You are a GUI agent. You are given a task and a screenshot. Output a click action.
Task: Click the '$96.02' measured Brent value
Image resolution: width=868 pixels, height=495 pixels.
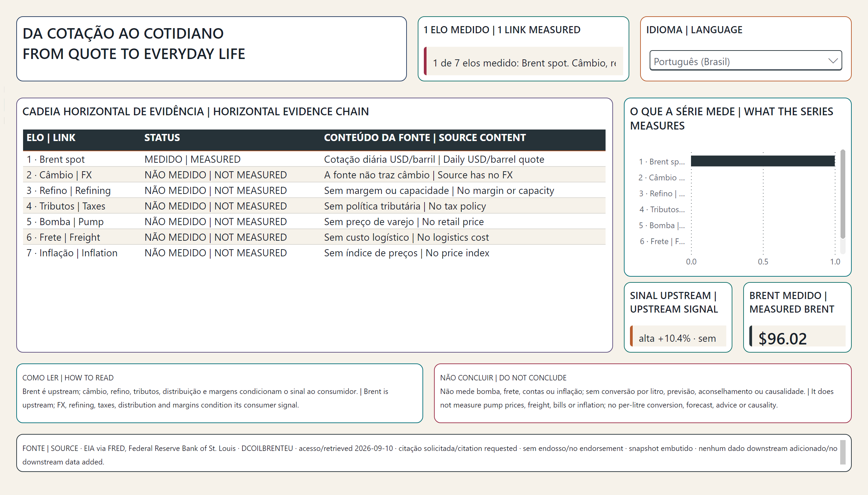click(x=782, y=338)
